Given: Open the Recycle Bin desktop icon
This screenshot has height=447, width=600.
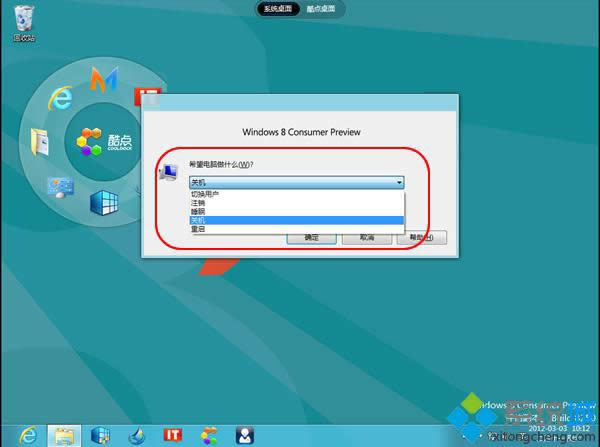Looking at the screenshot, I should pos(24,22).
